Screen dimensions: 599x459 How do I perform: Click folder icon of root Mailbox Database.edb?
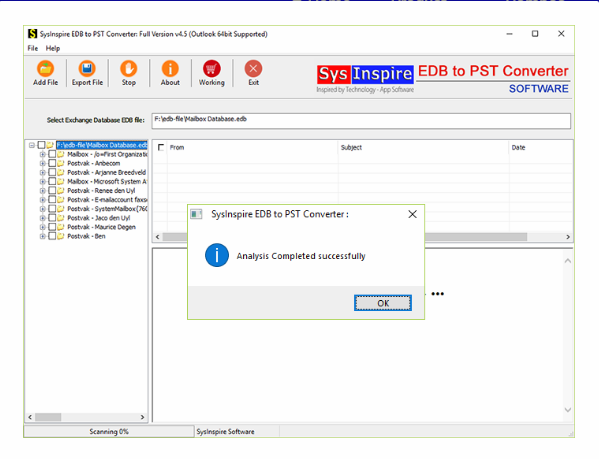[x=50, y=145]
